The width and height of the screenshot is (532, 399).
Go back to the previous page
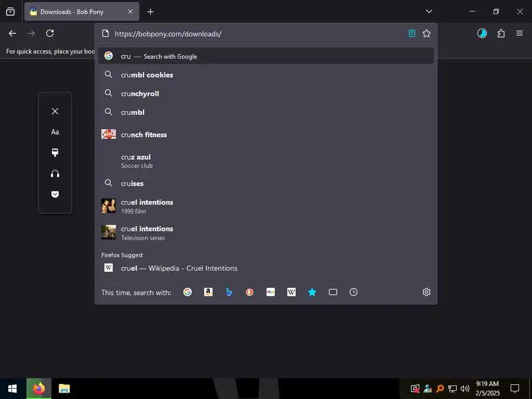coord(12,33)
